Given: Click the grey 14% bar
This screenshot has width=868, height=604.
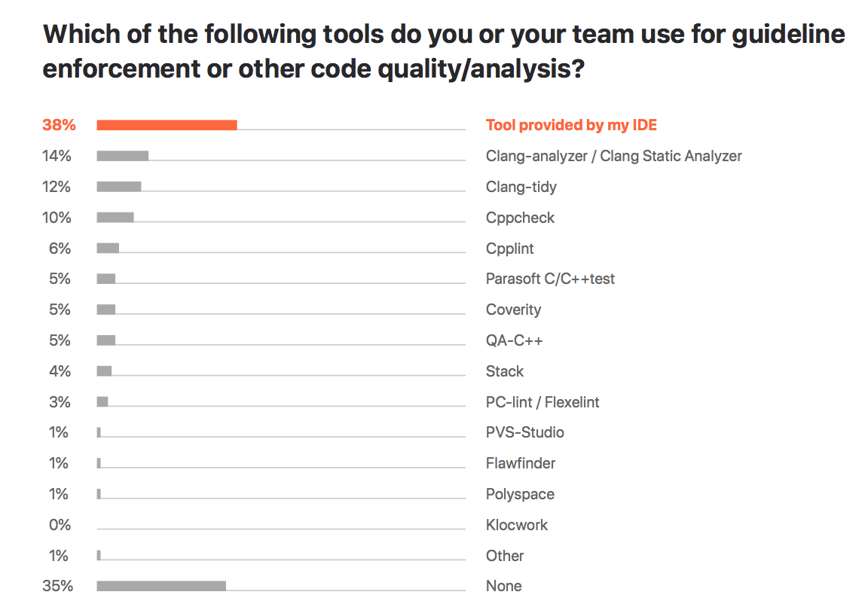Looking at the screenshot, I should pos(122,157).
